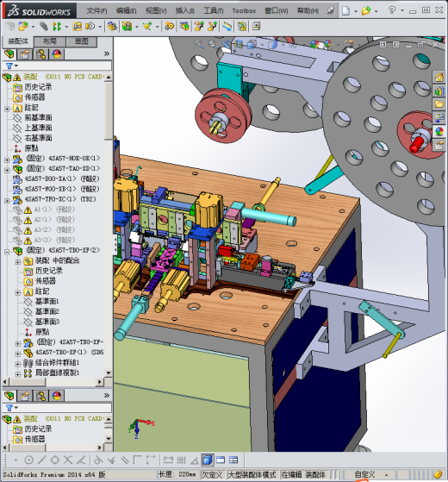Open the PropertyManager tab icon
Screen dimensions: 448x482
tap(25, 54)
